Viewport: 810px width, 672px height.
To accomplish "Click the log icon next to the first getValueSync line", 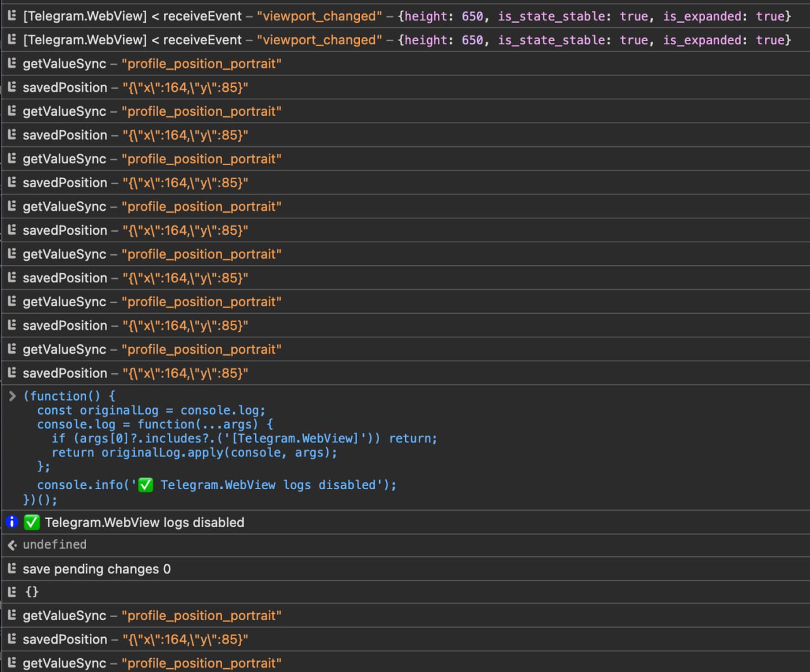I will click(11, 63).
